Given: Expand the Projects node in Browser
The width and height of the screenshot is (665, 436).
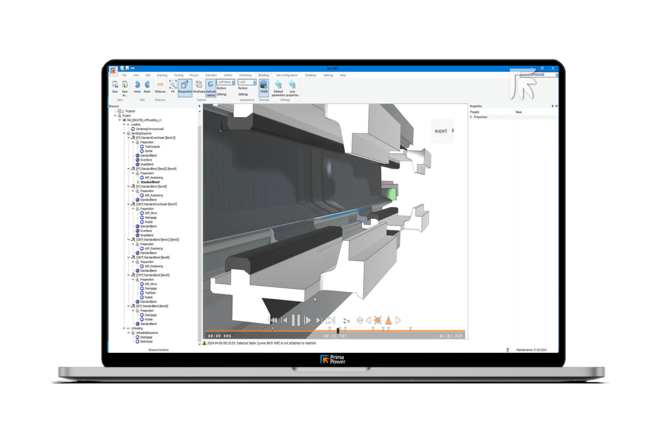Looking at the screenshot, I should pos(115,111).
